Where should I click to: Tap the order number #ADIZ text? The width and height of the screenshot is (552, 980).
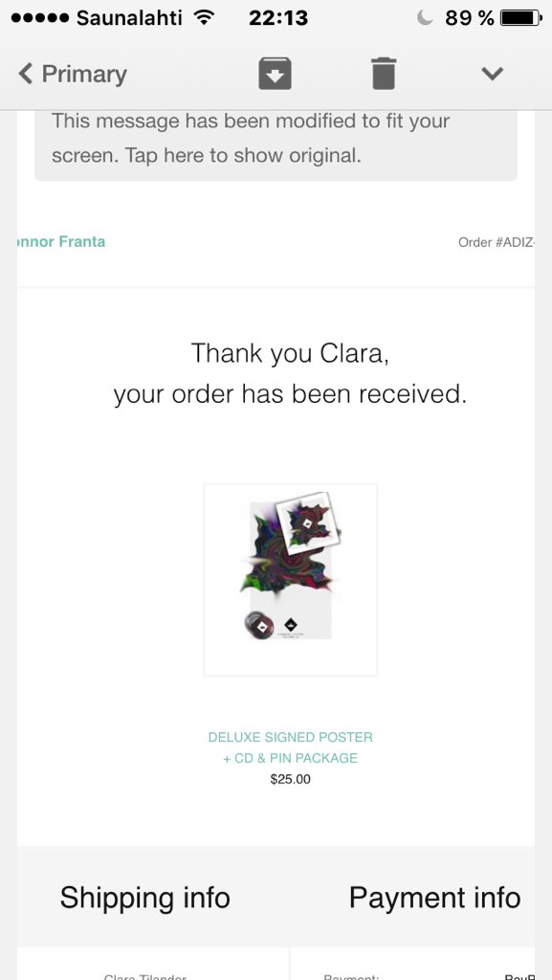pyautogui.click(x=497, y=242)
